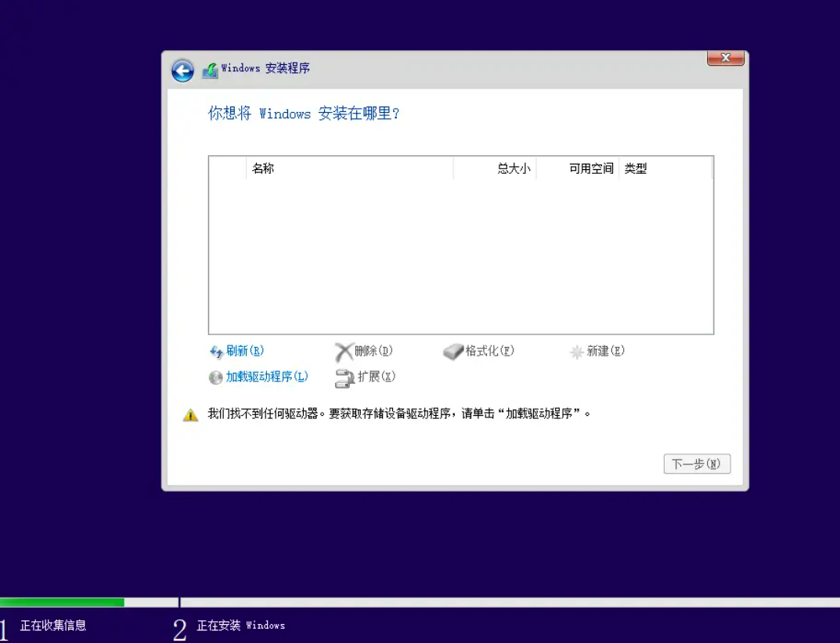Click the yellow warning triangle icon
The width and height of the screenshot is (840, 643).
(x=190, y=415)
